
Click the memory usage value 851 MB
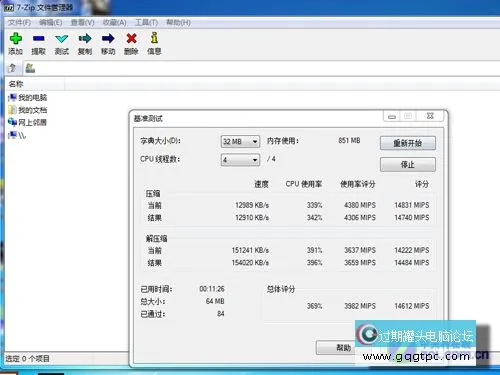tap(349, 141)
